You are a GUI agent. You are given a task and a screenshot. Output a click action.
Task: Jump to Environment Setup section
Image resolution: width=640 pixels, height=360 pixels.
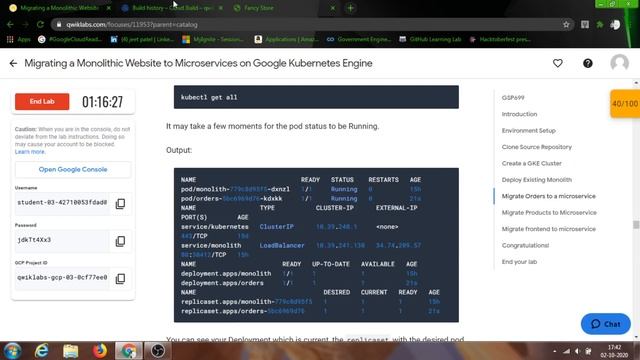pyautogui.click(x=529, y=131)
